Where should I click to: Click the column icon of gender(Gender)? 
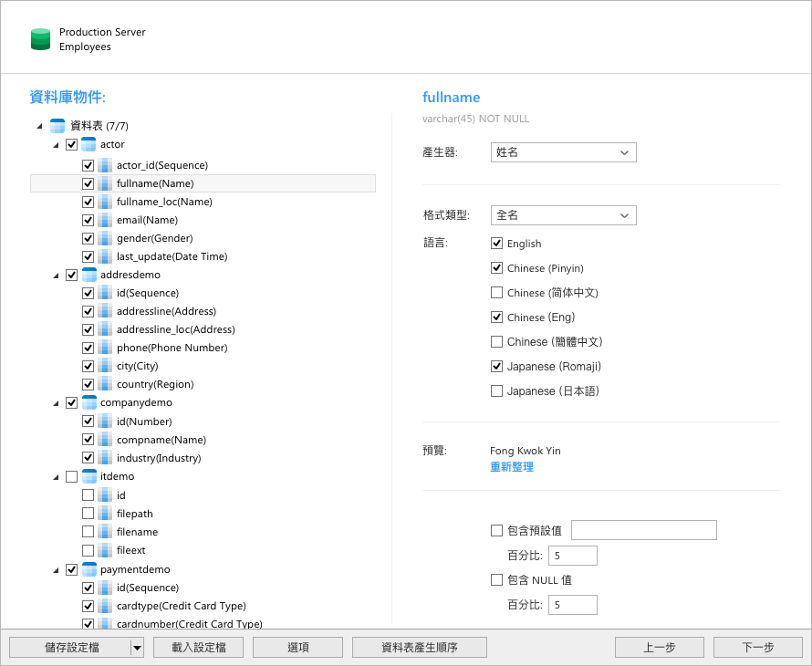105,238
